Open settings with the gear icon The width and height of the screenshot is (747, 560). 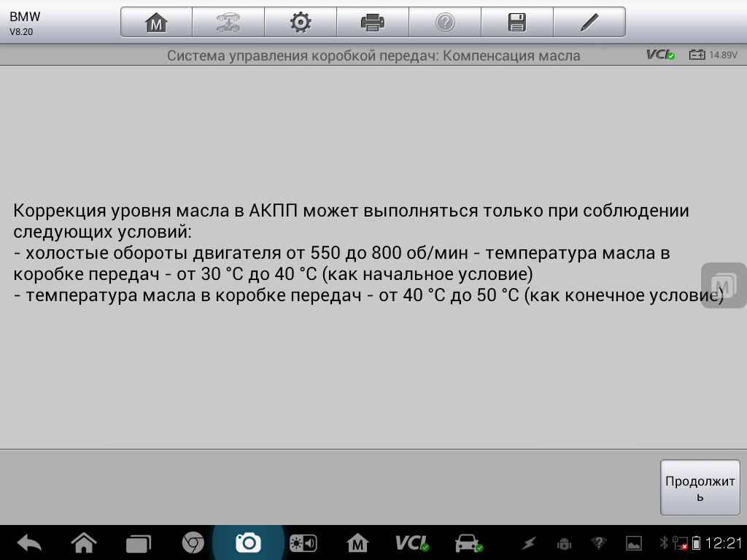(300, 23)
